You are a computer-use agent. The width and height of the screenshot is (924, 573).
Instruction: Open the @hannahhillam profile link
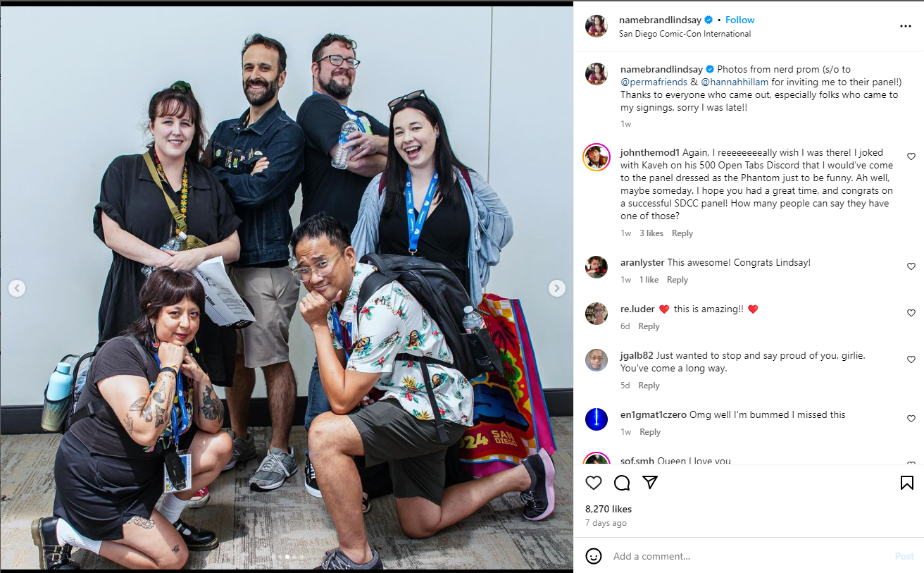click(x=736, y=82)
